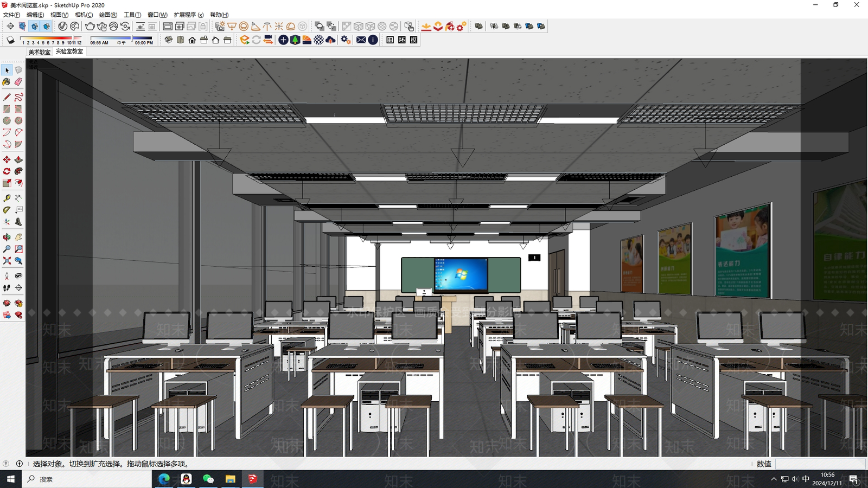Click the Zoom magnifier tool
The image size is (868, 488).
[7, 249]
